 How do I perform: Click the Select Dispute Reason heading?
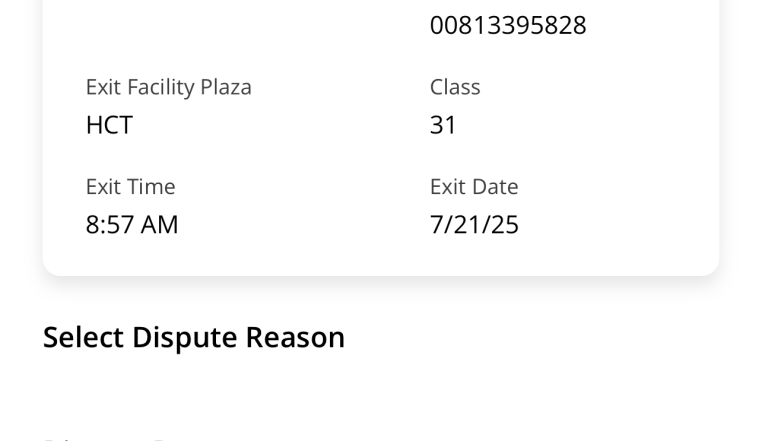pos(194,338)
